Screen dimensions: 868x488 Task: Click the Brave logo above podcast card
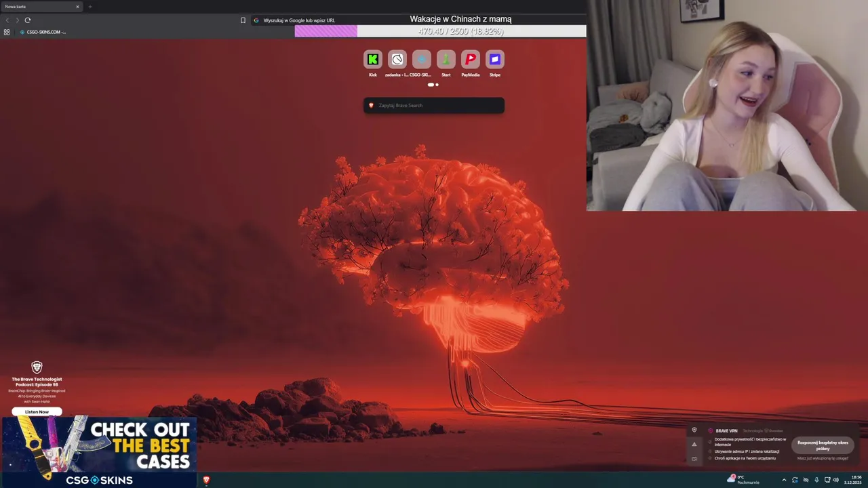click(x=37, y=367)
